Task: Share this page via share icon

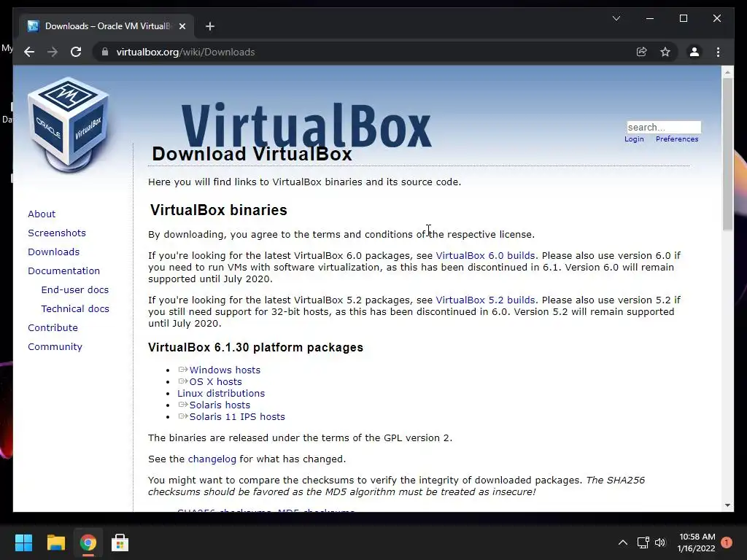Action: click(642, 52)
